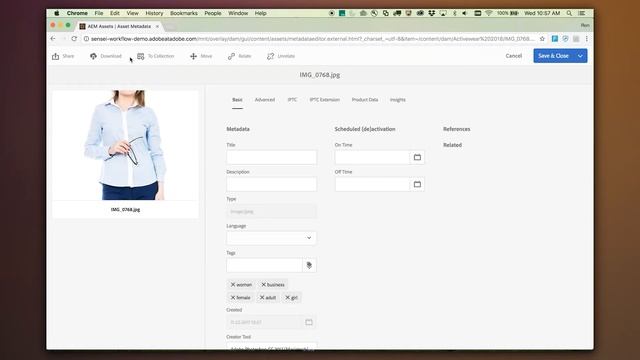This screenshot has width=640, height=360.
Task: Switch to the IPTC tab
Action: [x=292, y=100]
